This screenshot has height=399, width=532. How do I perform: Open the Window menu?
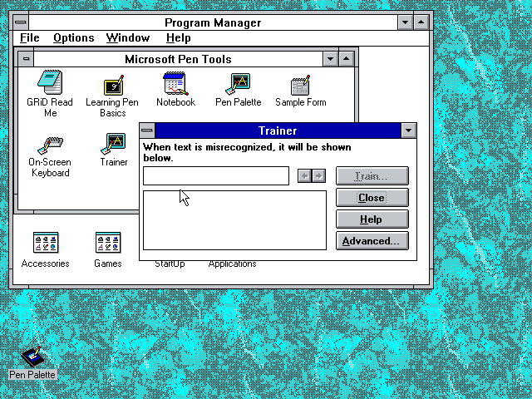click(x=127, y=37)
